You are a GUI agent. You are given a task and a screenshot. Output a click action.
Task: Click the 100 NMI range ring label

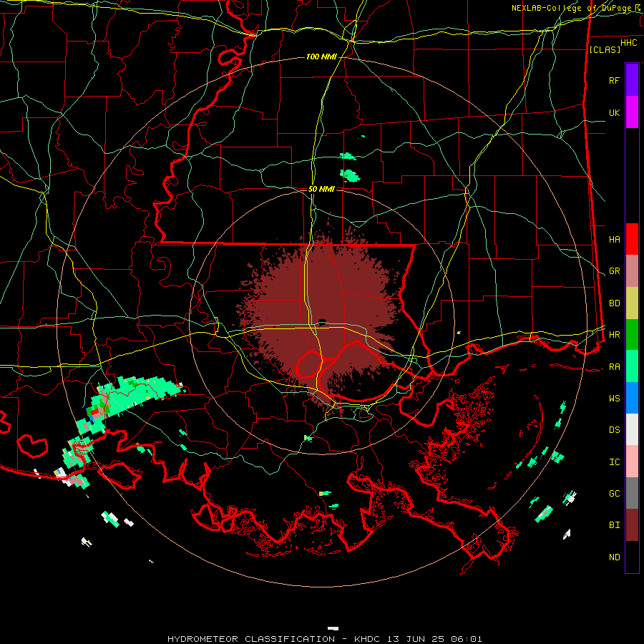tap(321, 57)
